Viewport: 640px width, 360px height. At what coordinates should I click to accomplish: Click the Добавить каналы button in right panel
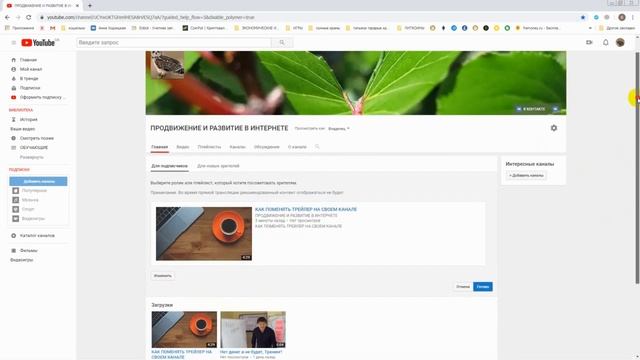pos(526,176)
